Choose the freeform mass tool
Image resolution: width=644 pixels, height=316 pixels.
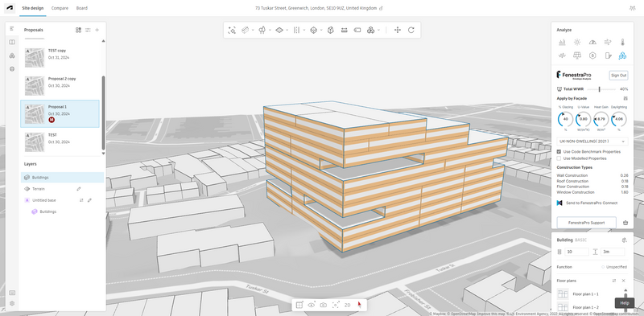pos(331,30)
